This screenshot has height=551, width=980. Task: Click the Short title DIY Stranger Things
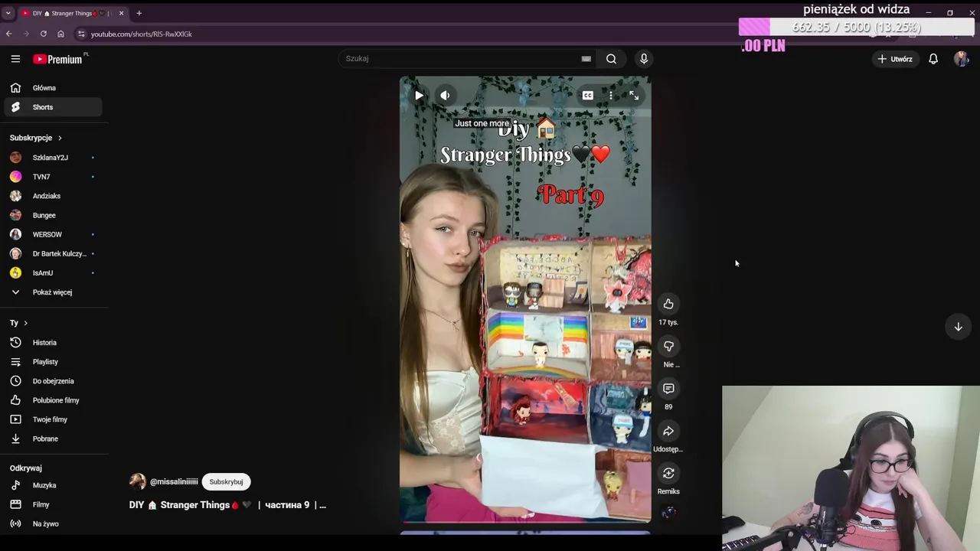[227, 505]
